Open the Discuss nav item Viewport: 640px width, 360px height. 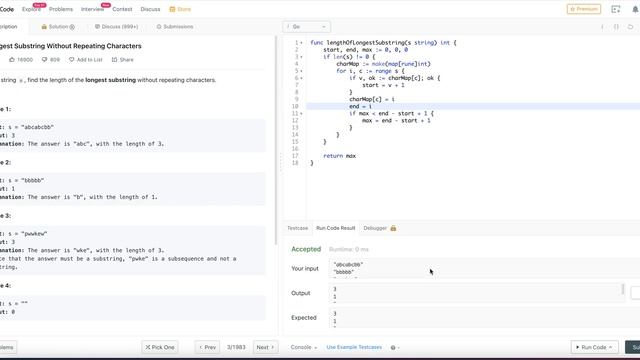pos(150,9)
